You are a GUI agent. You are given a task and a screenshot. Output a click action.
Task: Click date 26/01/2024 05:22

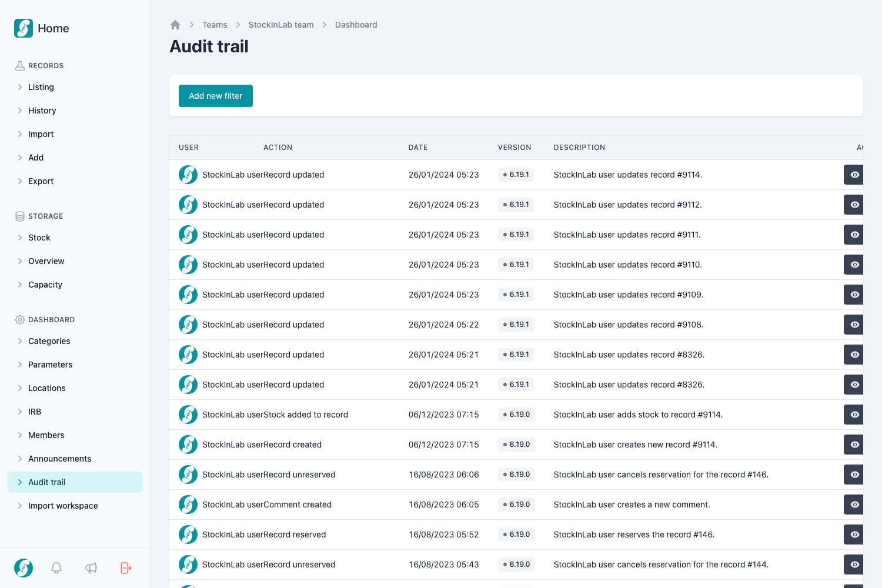[x=444, y=325]
